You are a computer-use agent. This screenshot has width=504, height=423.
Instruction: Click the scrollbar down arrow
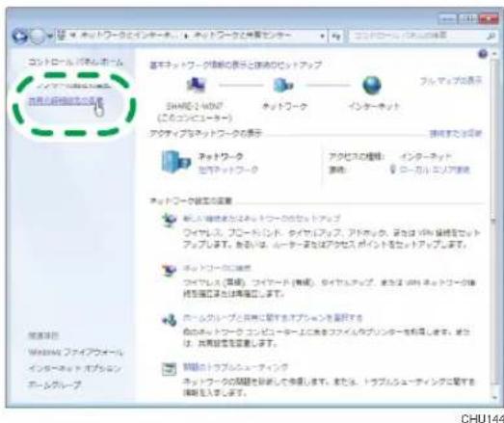[494, 398]
